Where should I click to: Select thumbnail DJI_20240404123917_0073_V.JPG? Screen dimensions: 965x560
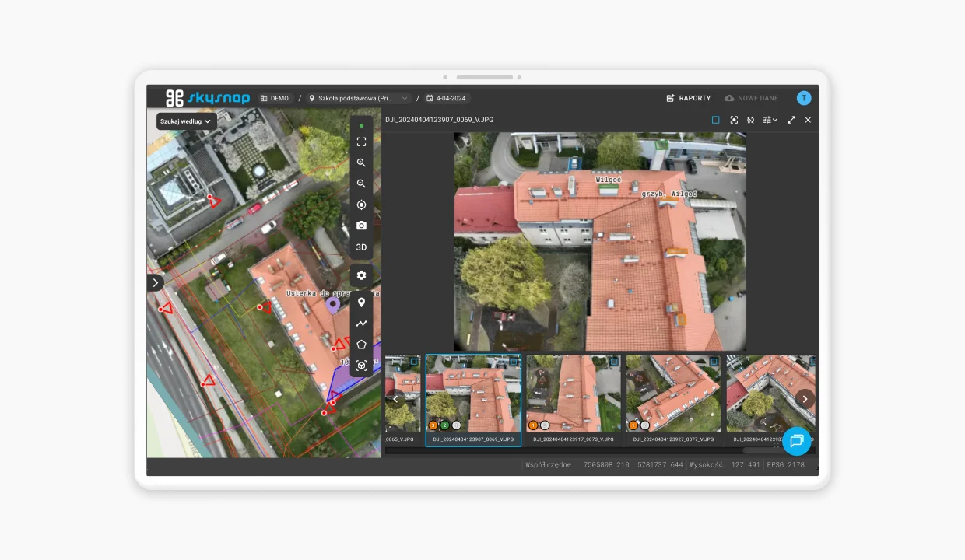coord(574,401)
